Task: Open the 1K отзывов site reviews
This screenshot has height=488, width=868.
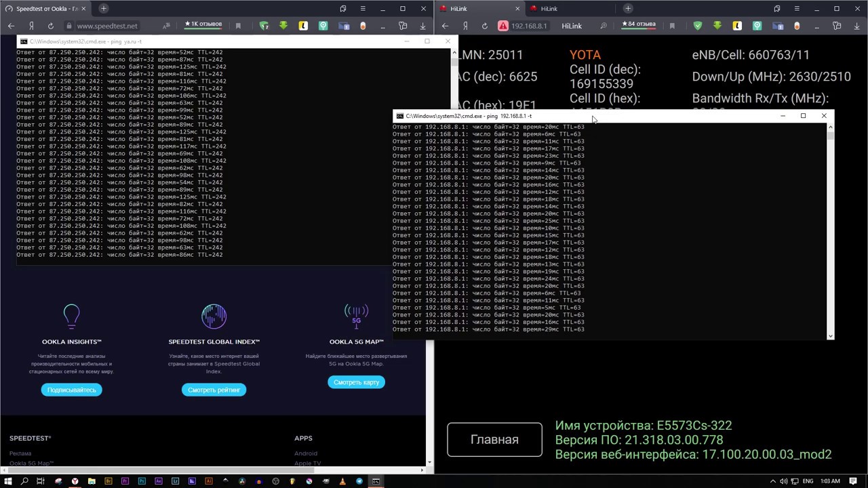Action: tap(203, 24)
